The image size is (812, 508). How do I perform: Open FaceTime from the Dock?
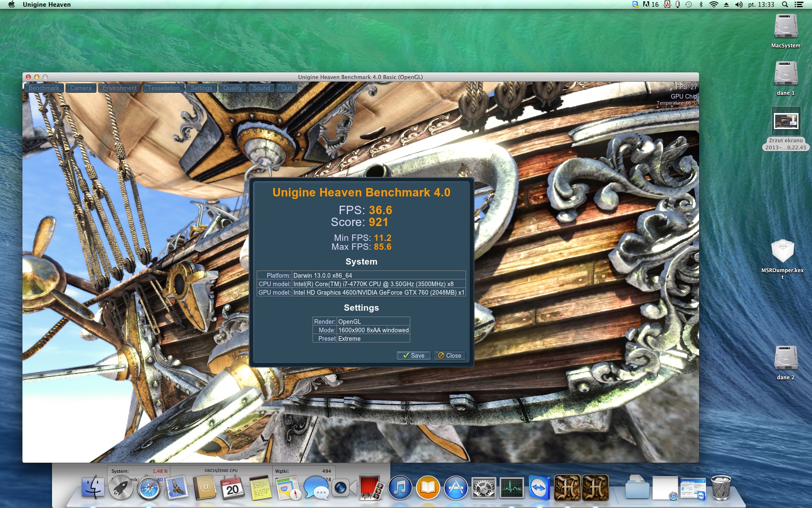(343, 488)
